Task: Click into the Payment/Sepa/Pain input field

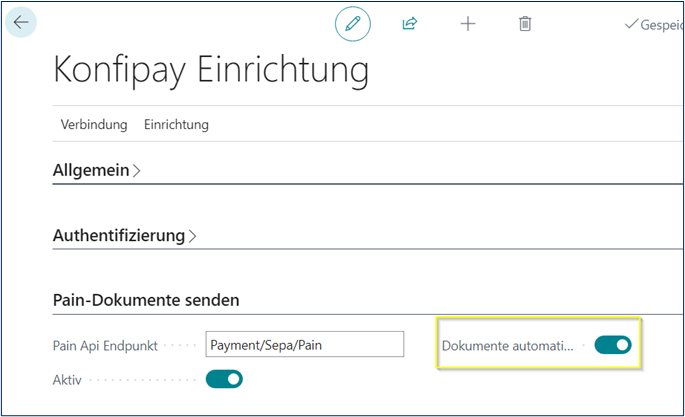Action: [304, 345]
